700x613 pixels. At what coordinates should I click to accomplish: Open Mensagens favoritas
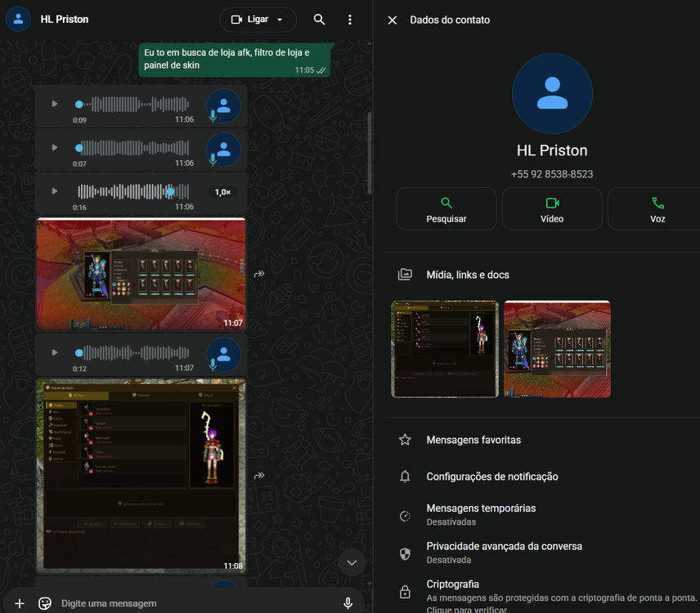coord(473,440)
